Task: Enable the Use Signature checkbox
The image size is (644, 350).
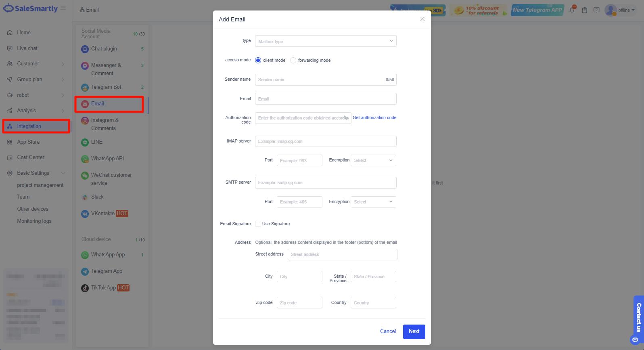Action: click(x=258, y=224)
